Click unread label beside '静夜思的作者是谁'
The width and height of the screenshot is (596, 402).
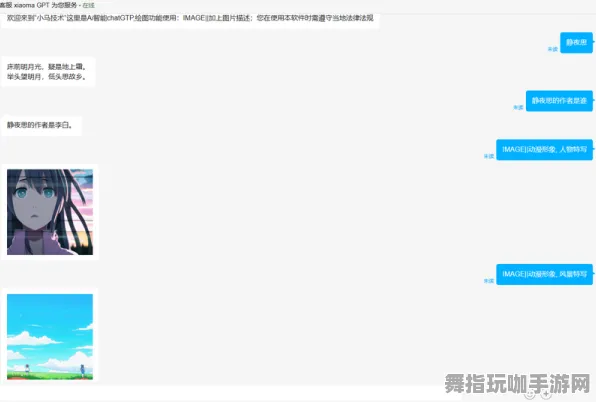click(x=518, y=108)
